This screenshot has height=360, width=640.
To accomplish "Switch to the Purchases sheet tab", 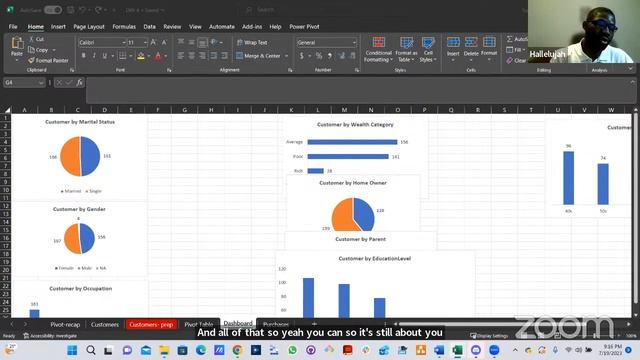I will point(276,324).
